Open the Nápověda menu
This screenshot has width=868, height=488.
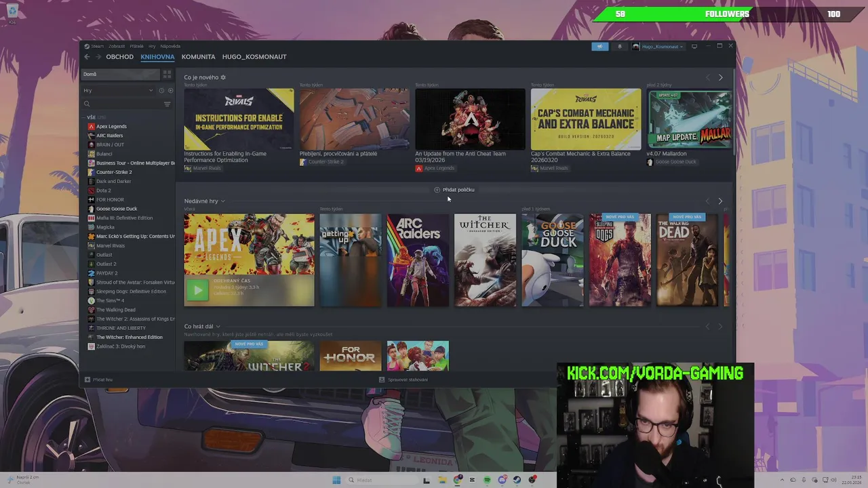tap(170, 46)
